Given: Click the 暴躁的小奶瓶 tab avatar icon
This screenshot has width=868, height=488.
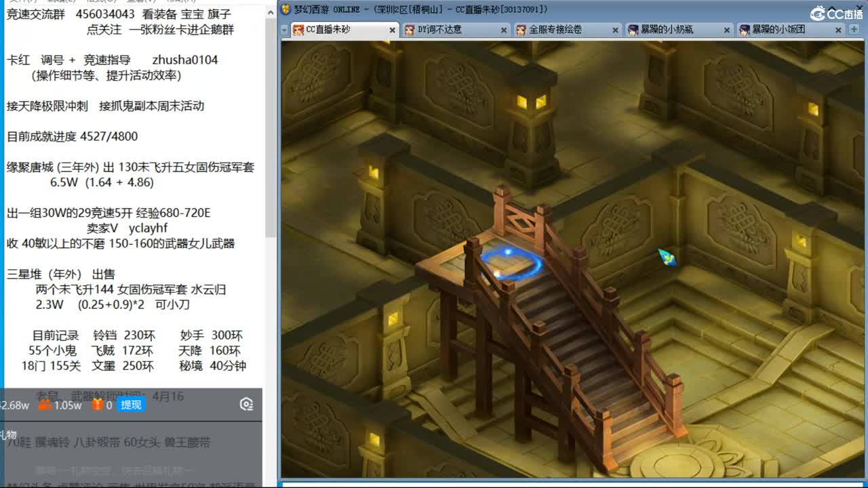Looking at the screenshot, I should [633, 30].
